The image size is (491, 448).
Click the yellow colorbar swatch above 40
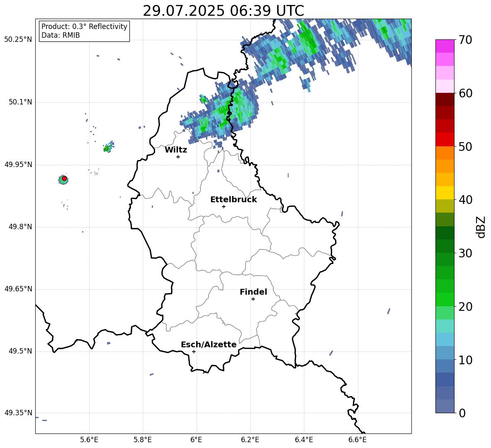[445, 193]
